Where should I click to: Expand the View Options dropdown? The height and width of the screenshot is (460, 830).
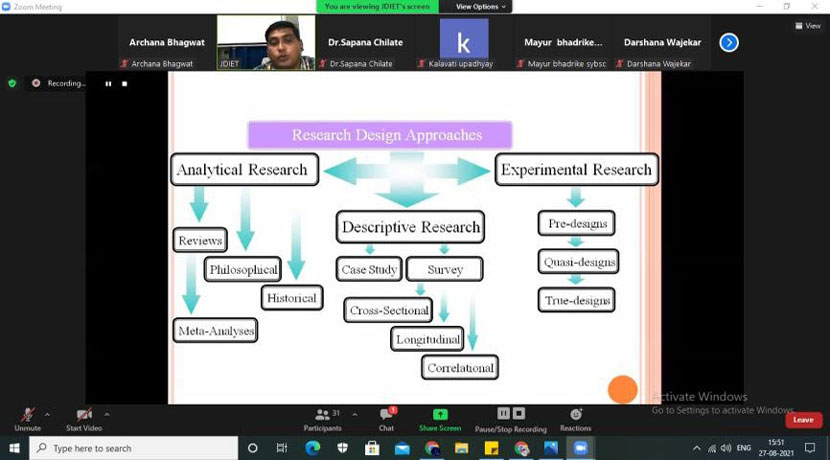[x=481, y=7]
